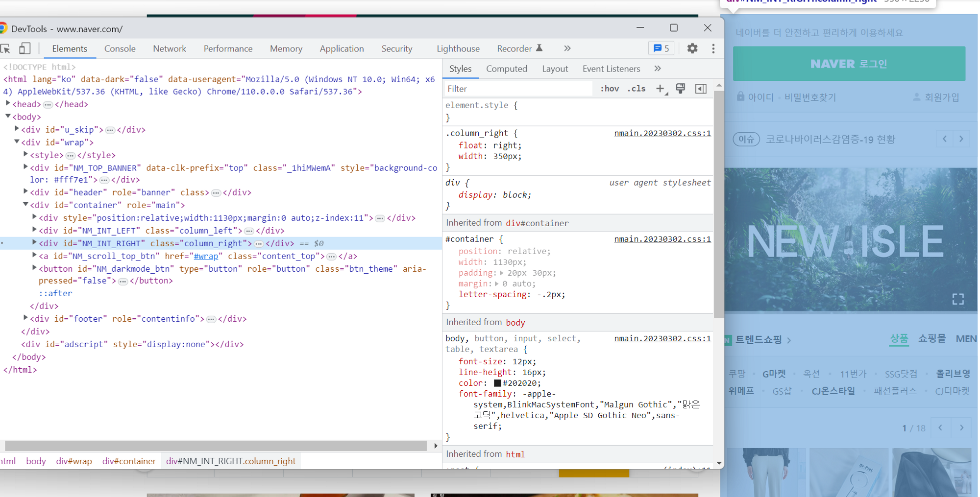Open the 쿠팡 shopping link
Image resolution: width=980 pixels, height=497 pixels.
(x=736, y=374)
